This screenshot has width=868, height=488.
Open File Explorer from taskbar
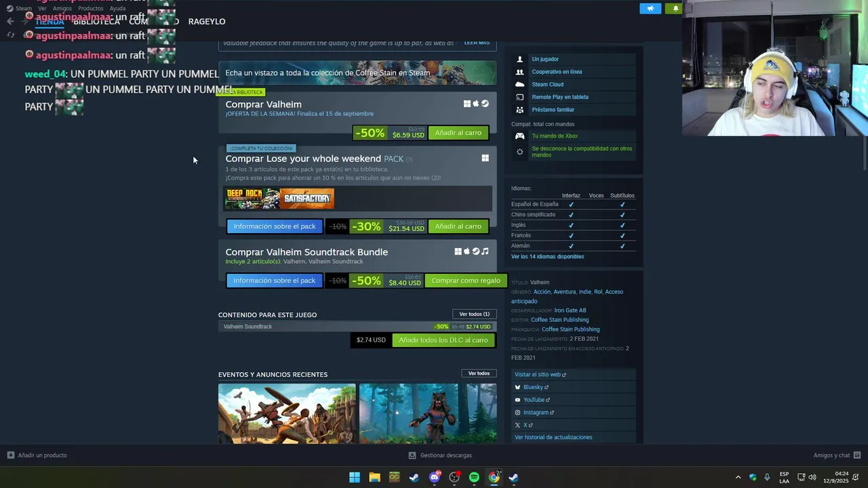374,477
